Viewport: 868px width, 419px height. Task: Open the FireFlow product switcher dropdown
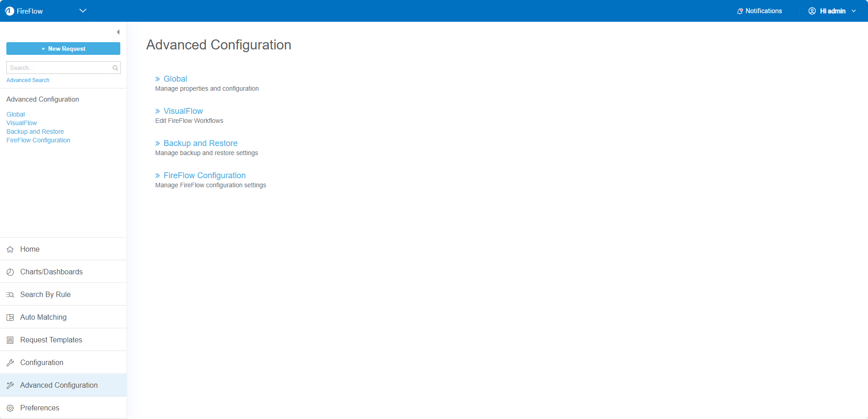pyautogui.click(x=83, y=11)
